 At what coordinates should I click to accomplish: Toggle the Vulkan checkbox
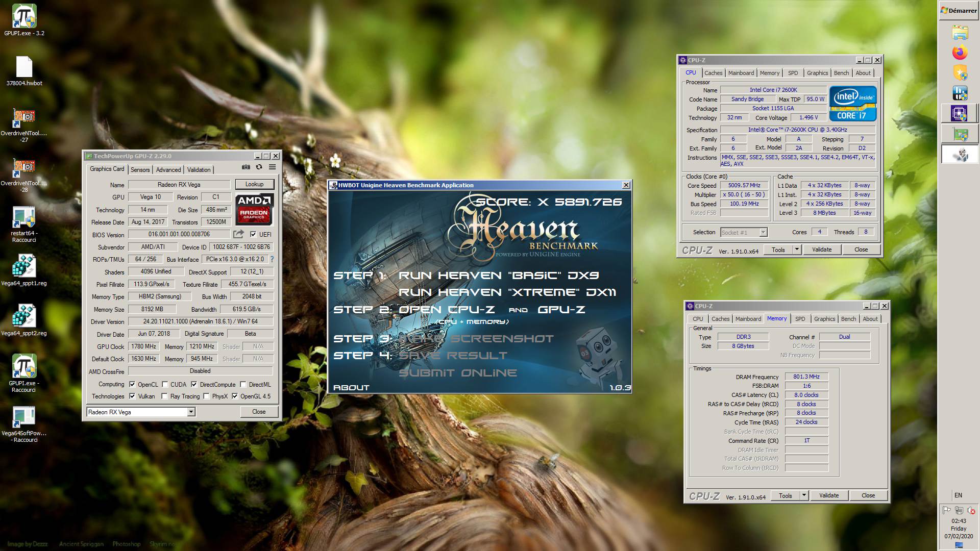click(132, 396)
